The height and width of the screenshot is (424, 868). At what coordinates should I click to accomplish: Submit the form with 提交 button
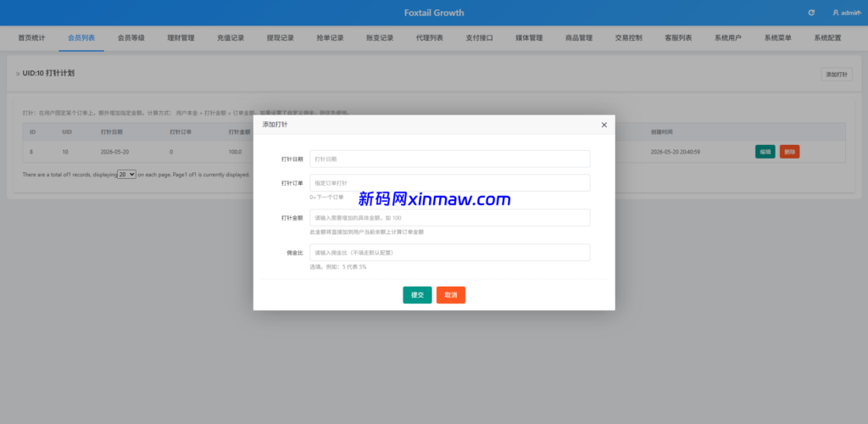tap(417, 295)
